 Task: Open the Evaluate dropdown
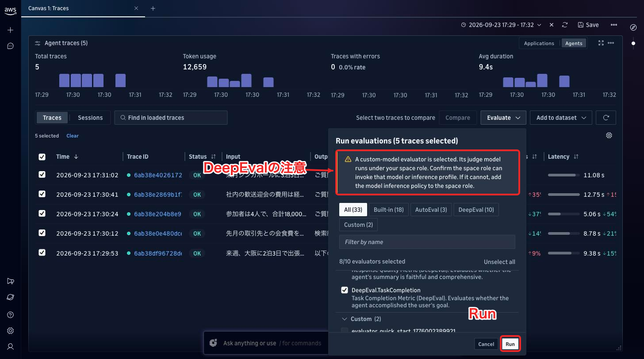coord(503,118)
